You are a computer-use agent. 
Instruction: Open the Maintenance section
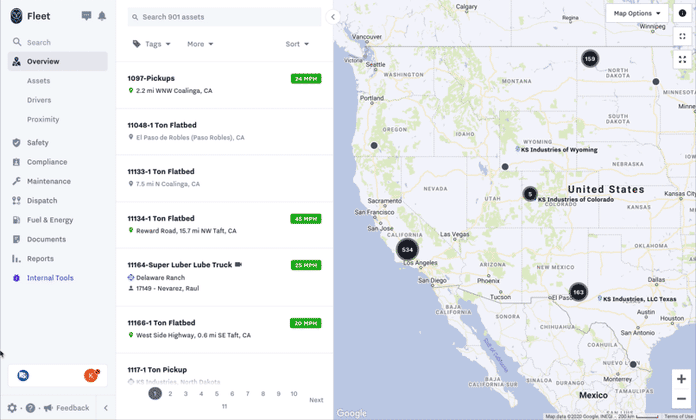click(x=48, y=181)
